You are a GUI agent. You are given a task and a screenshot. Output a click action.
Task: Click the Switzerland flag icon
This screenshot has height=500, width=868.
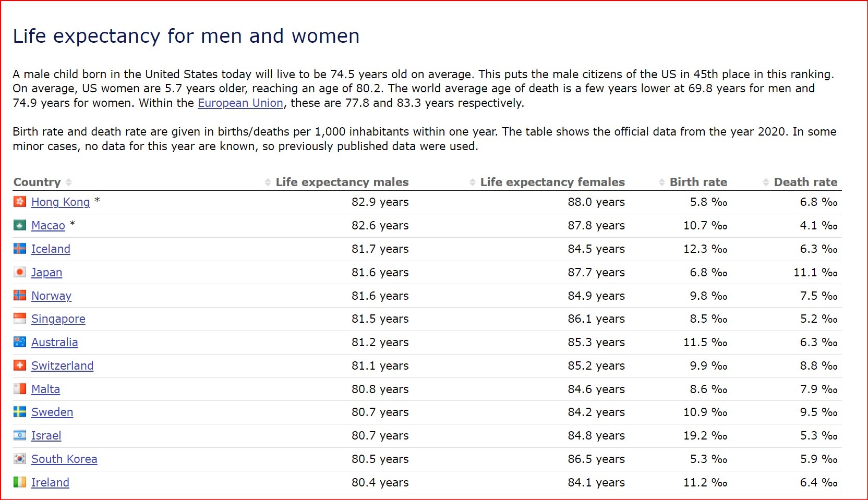(20, 365)
